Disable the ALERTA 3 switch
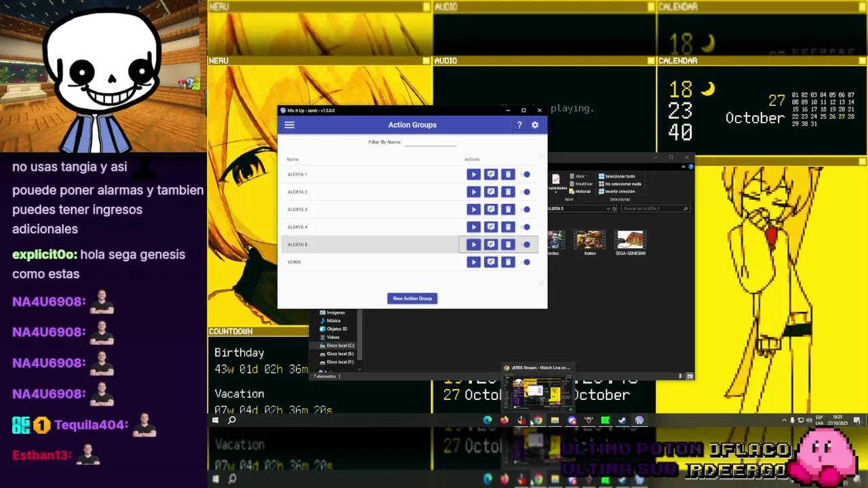This screenshot has height=488, width=868. (x=526, y=209)
